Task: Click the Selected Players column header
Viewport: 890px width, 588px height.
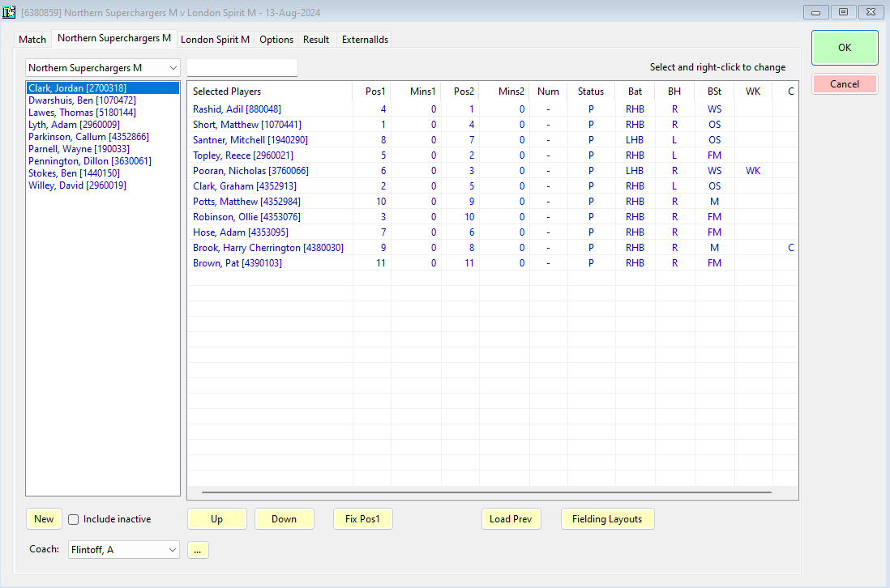Action: coord(270,92)
